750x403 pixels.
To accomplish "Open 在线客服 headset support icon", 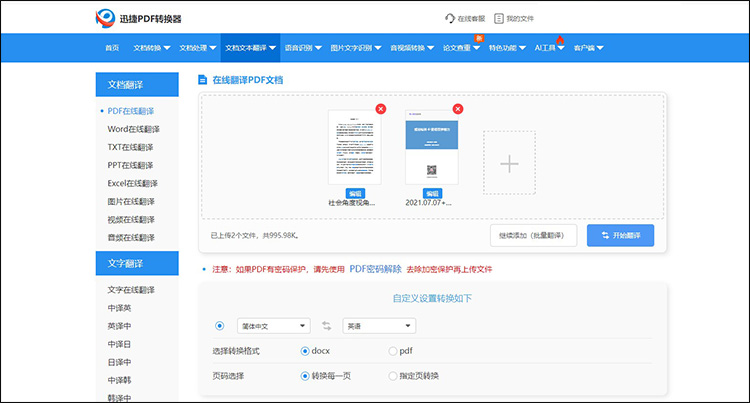I will 449,18.
